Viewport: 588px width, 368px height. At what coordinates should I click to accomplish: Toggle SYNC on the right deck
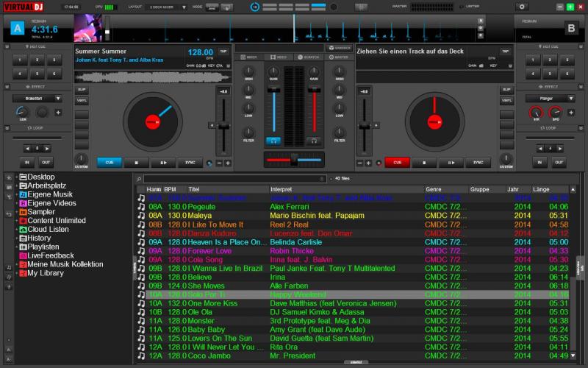pyautogui.click(x=478, y=162)
